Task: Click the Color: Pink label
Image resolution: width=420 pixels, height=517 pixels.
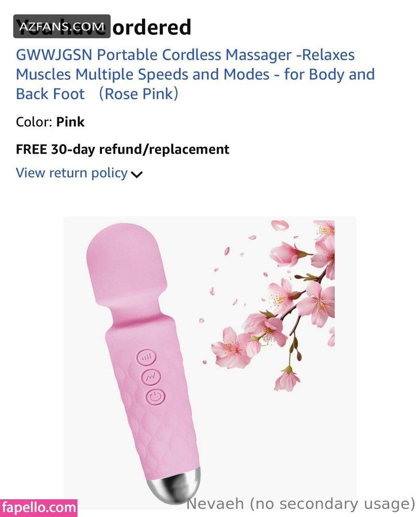Action: [50, 122]
